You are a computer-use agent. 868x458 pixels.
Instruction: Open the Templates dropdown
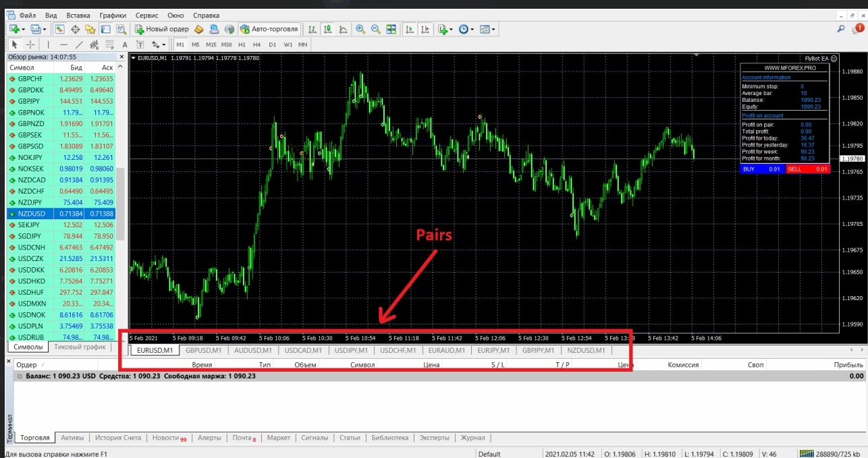click(x=487, y=29)
